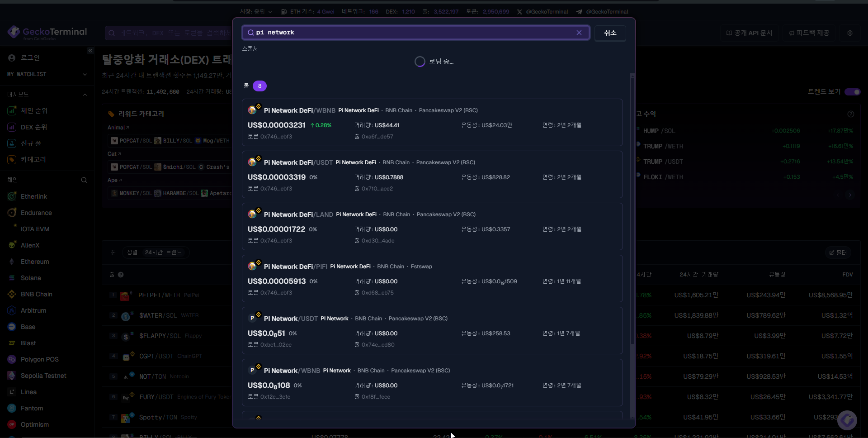868x438 pixels.
Task: Open settings gear icon in header
Action: point(849,33)
